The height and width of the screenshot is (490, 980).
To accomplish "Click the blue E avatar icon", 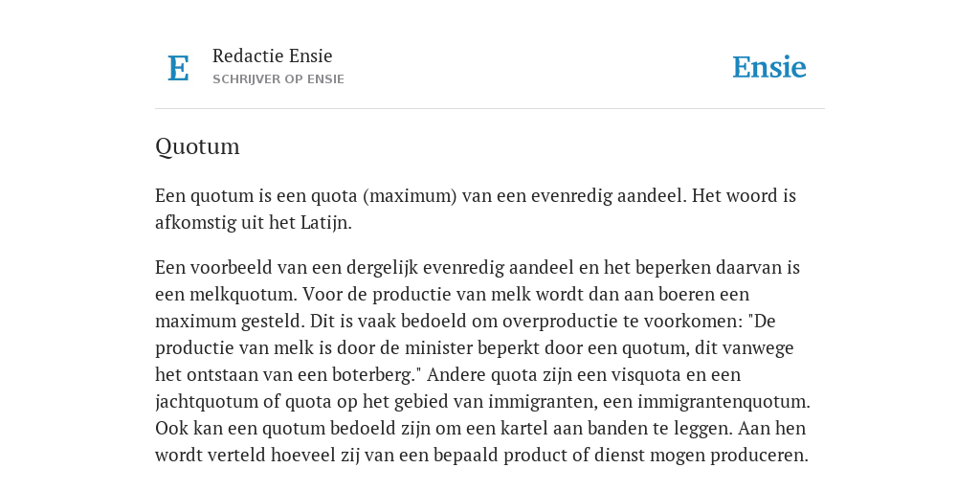I will [178, 68].
